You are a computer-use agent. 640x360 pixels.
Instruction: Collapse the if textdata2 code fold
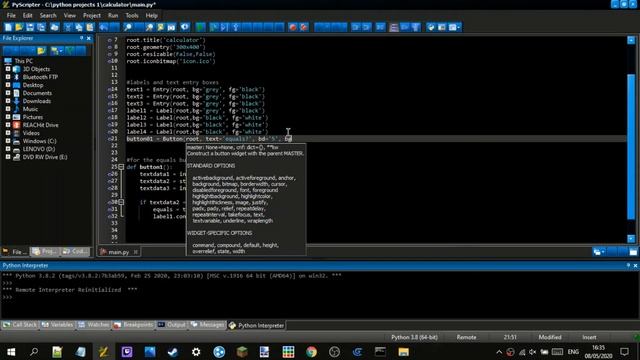121,202
